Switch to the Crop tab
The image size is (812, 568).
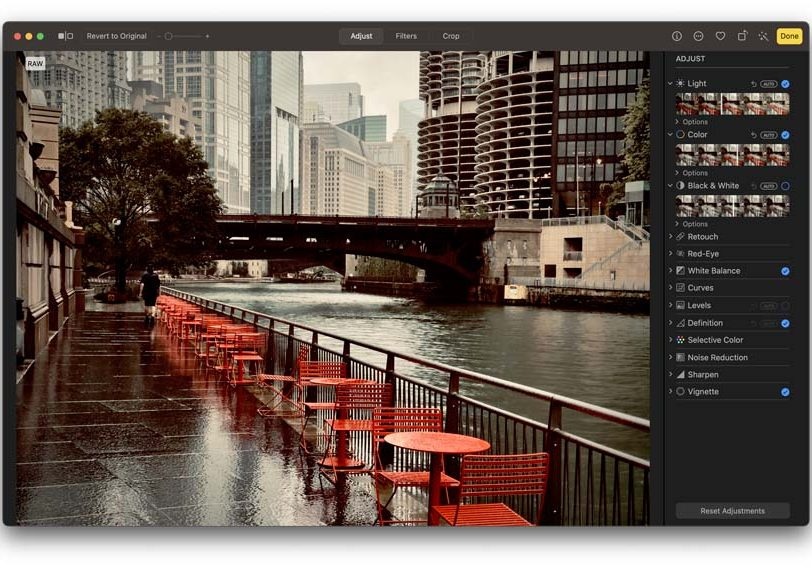(x=451, y=36)
